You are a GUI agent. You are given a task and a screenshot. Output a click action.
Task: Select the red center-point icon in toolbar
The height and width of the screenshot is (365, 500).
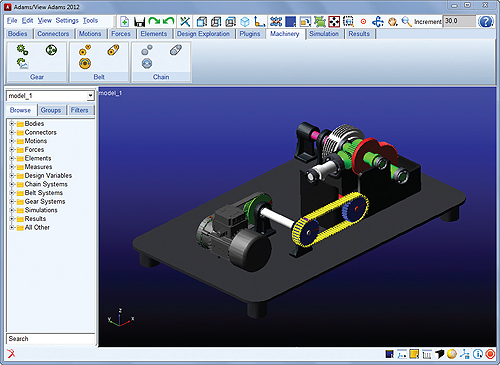[363, 22]
